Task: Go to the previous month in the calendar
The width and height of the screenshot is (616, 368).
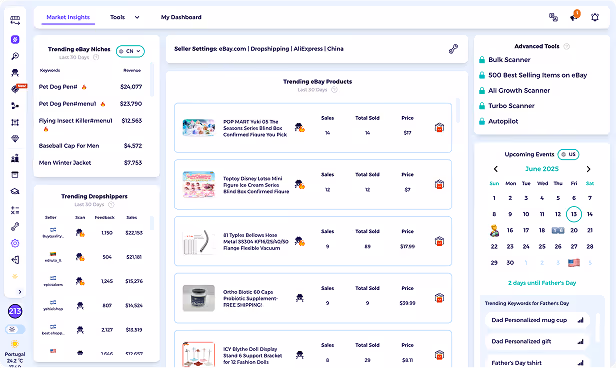Action: point(496,169)
